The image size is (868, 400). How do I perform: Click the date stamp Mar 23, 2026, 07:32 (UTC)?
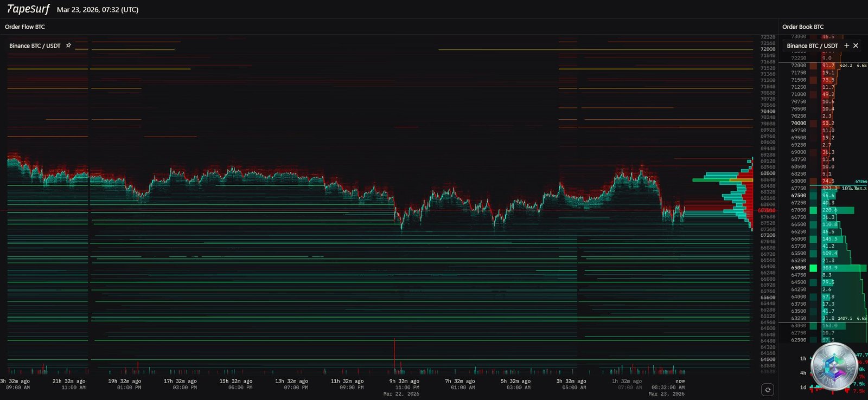pyautogui.click(x=98, y=10)
